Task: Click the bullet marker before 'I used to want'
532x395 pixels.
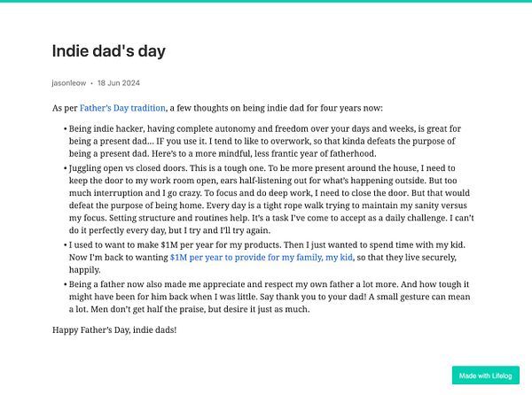Action: [66, 245]
